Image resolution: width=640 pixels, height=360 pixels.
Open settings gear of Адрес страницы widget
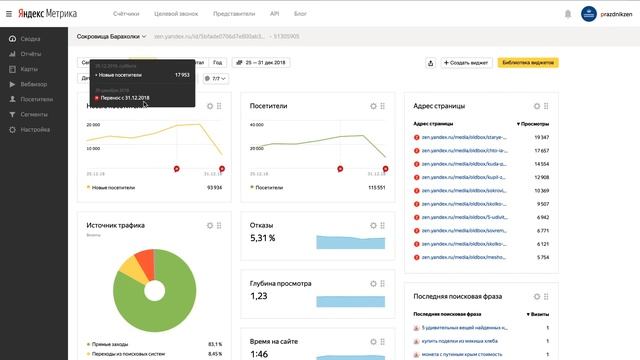click(537, 106)
